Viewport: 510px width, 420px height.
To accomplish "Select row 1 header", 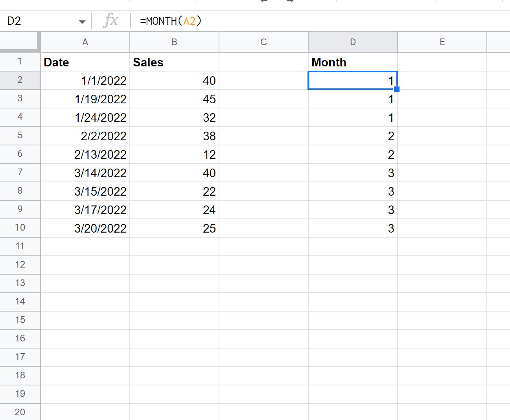I will click(x=20, y=62).
